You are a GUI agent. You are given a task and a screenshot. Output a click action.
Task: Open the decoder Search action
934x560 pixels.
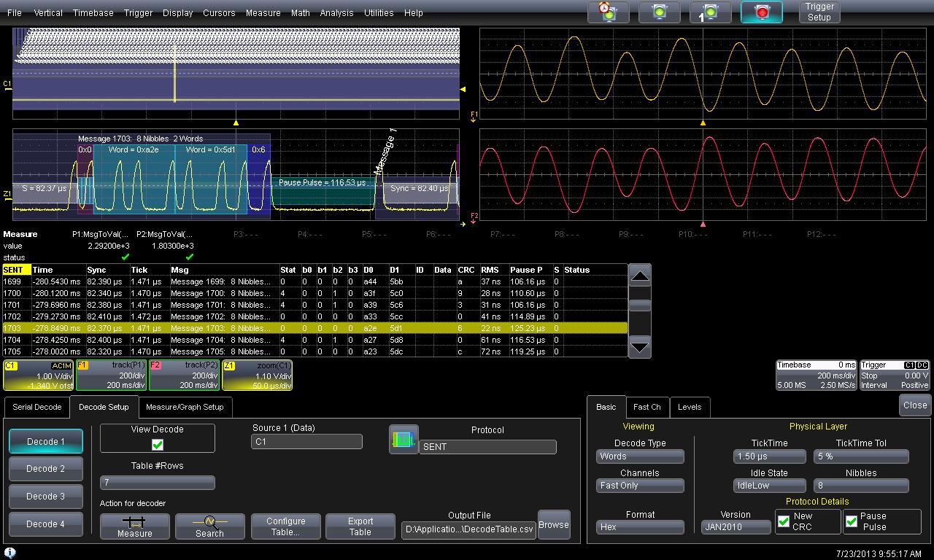[x=209, y=526]
